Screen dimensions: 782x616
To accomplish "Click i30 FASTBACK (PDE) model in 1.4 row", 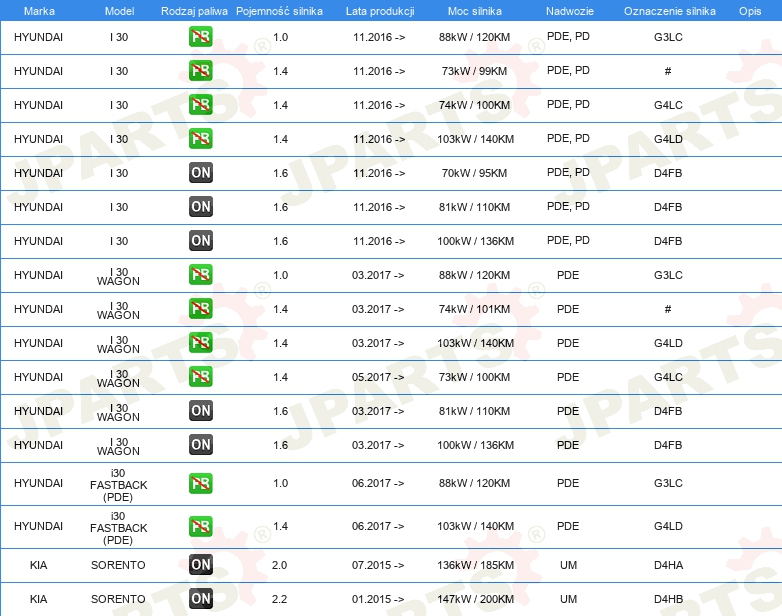I will pos(118,528).
